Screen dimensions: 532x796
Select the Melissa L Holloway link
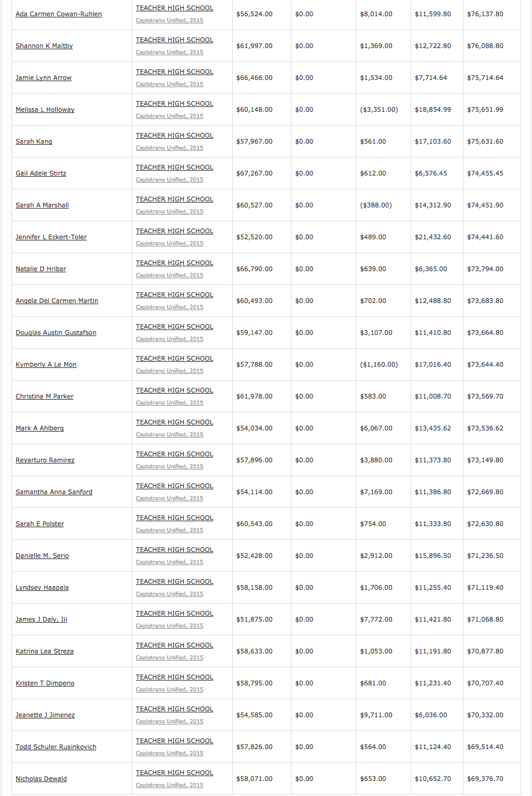point(45,110)
